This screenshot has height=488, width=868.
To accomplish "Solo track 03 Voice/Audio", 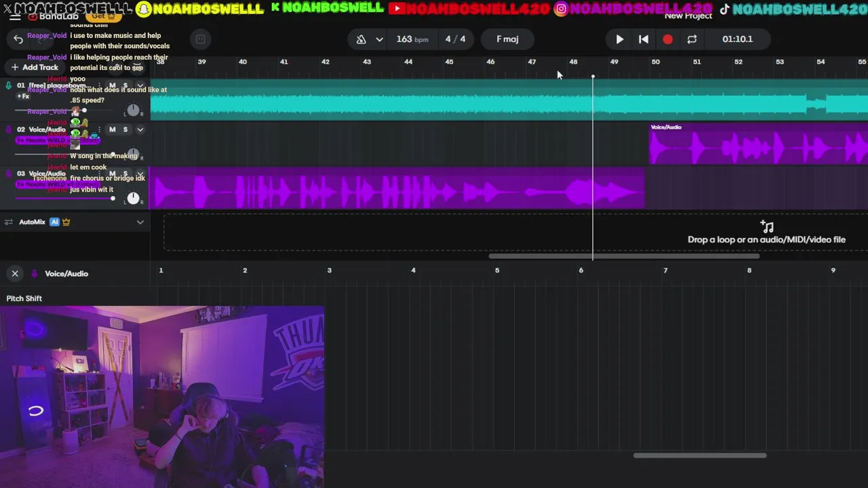I will click(125, 174).
